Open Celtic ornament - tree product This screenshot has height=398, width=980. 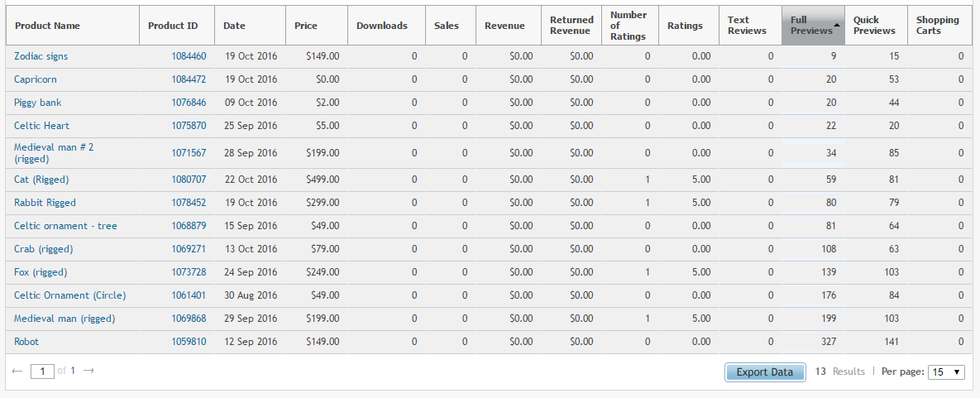(65, 226)
